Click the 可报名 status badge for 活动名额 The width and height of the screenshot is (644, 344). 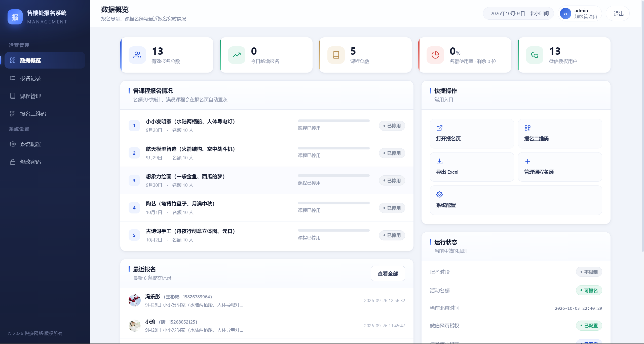coord(589,291)
